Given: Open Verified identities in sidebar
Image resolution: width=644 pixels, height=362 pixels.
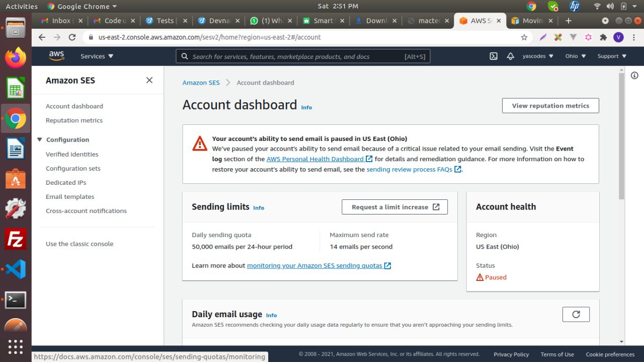Looking at the screenshot, I should [x=72, y=155].
